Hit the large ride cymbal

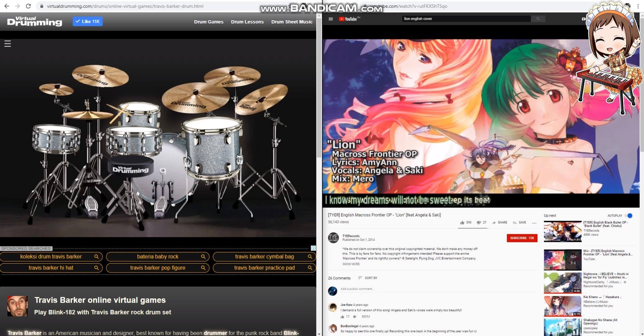click(195, 97)
